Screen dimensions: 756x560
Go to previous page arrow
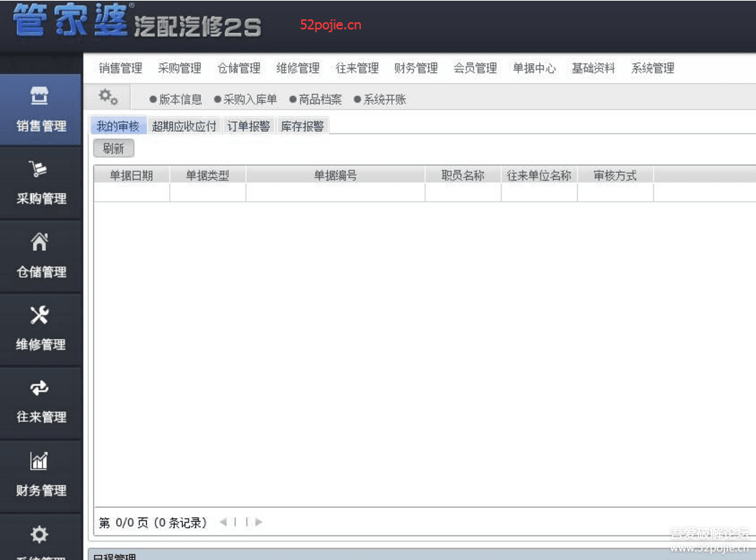(x=223, y=522)
